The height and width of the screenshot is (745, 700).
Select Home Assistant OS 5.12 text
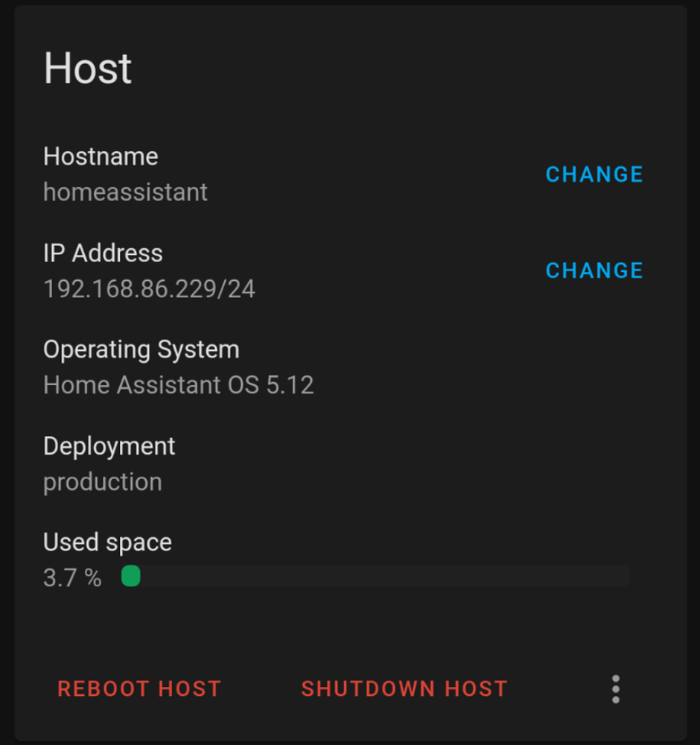[x=179, y=385]
